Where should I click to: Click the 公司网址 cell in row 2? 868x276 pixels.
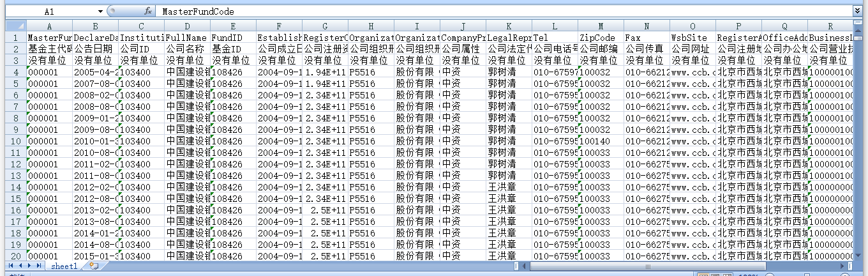click(692, 49)
